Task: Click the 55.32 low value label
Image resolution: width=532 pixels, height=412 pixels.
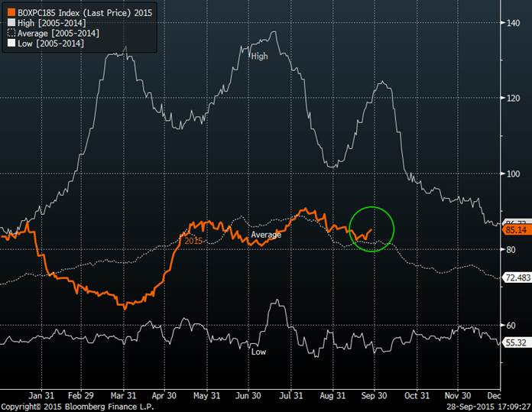Action: 514,343
